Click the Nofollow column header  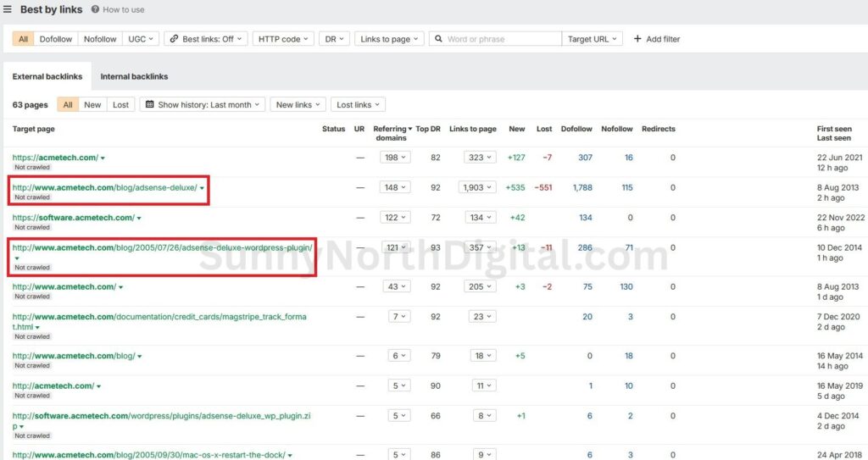[x=617, y=129]
